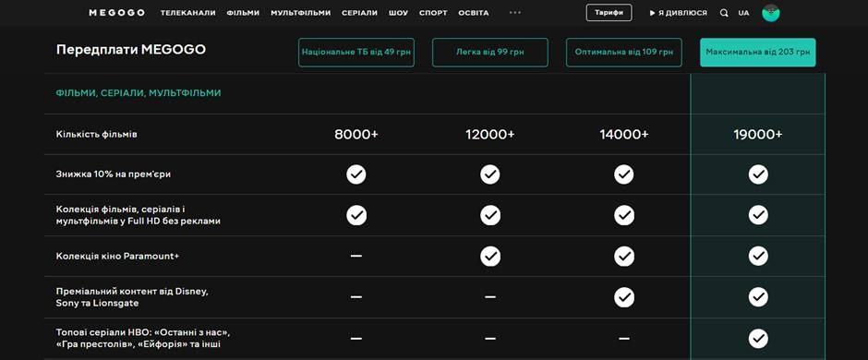
Task: Click HBO series checkmark for Максимальна
Action: pos(758,338)
